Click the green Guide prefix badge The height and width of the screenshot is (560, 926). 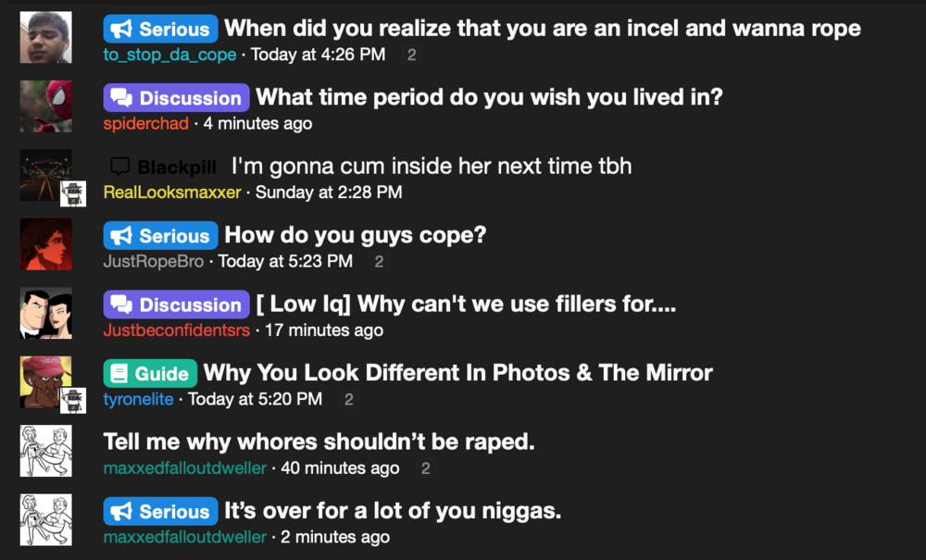click(150, 373)
